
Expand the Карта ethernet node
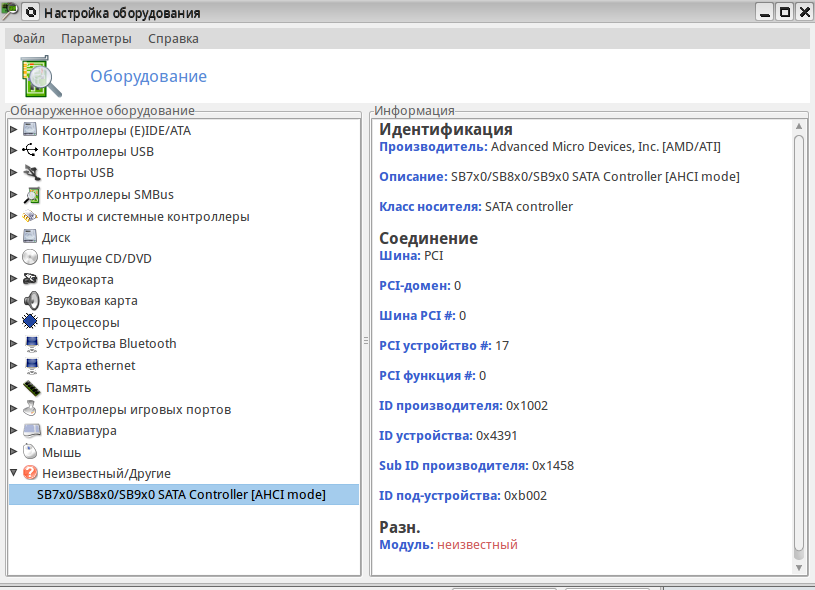coord(13,366)
